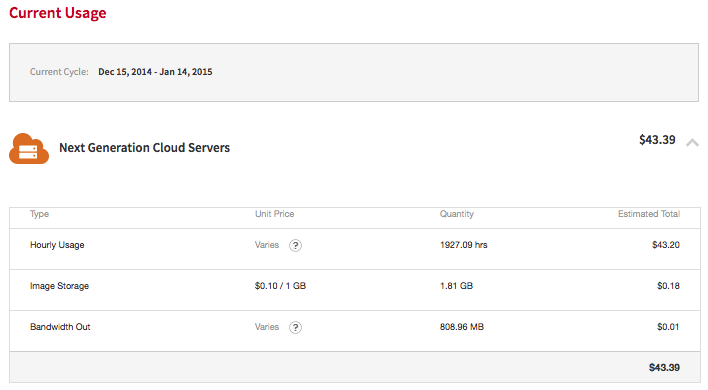Click the Unit Price column header
708x390 pixels.
pyautogui.click(x=275, y=214)
